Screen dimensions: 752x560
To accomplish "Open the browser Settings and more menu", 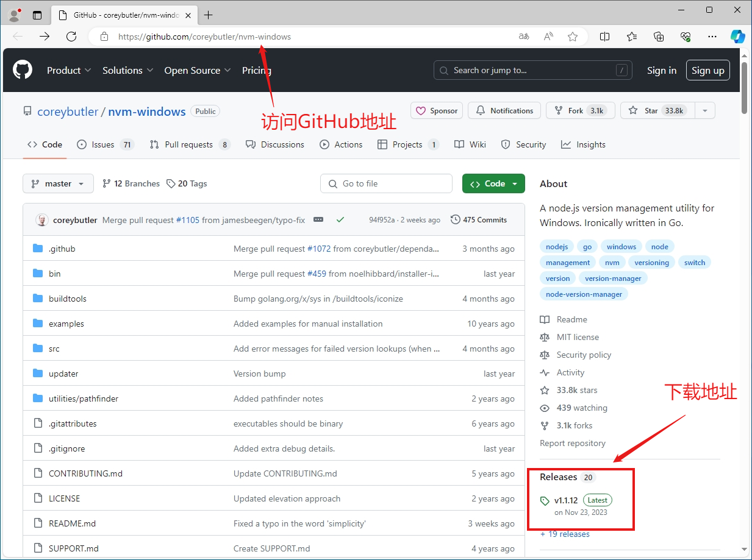I will (x=712, y=37).
